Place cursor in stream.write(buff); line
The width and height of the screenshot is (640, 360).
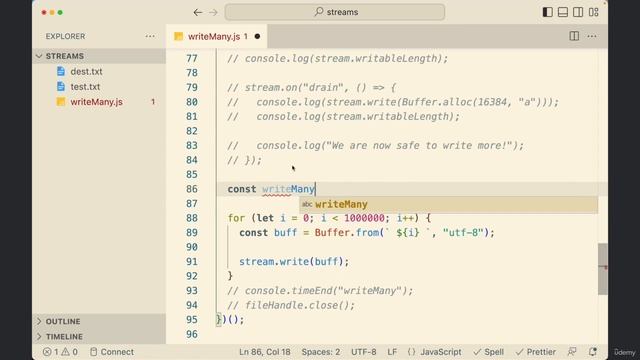[294, 262]
